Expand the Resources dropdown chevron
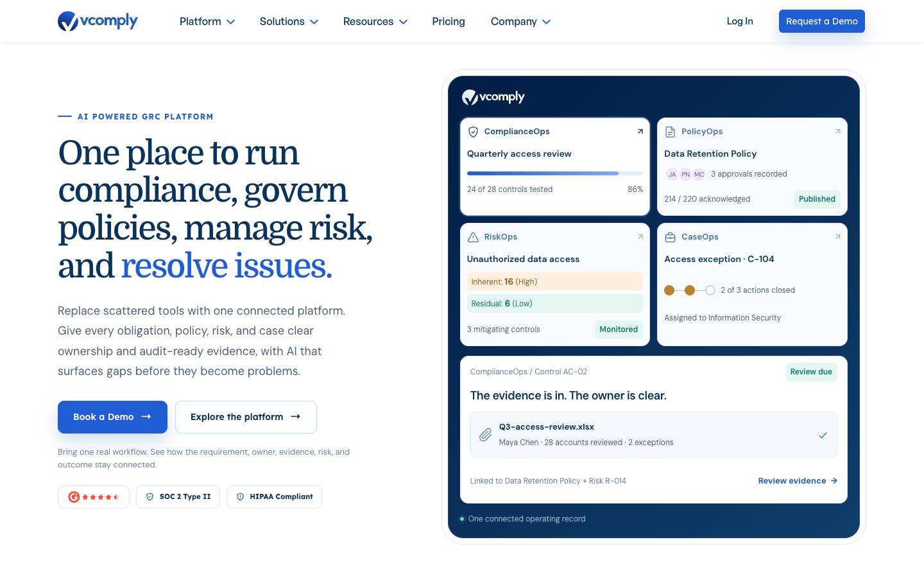Image resolution: width=924 pixels, height=578 pixels. [404, 22]
